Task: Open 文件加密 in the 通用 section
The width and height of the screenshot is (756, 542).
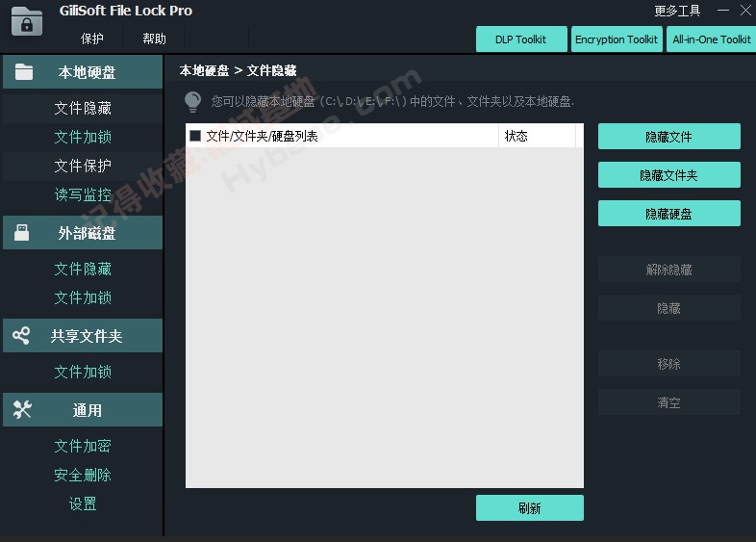Action: point(83,446)
